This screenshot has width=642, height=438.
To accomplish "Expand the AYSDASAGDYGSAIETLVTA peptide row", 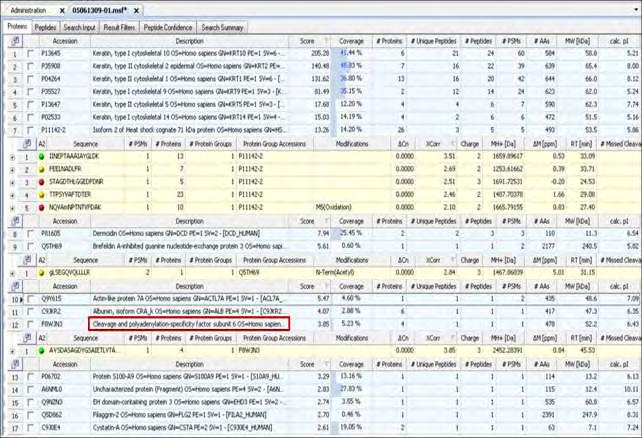I will pos(12,351).
